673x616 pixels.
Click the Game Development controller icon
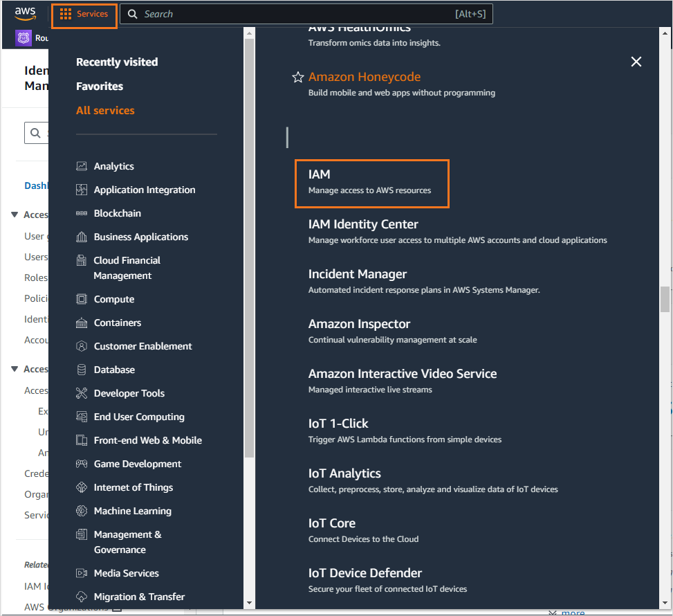tap(82, 464)
